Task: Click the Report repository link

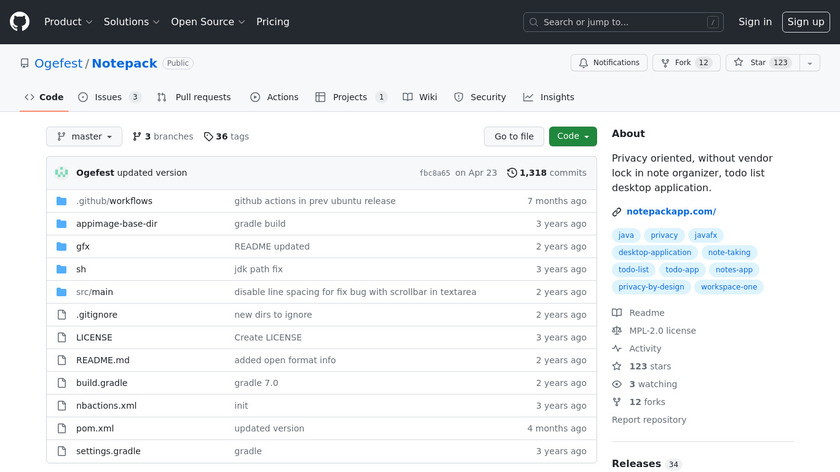Action: (x=649, y=420)
